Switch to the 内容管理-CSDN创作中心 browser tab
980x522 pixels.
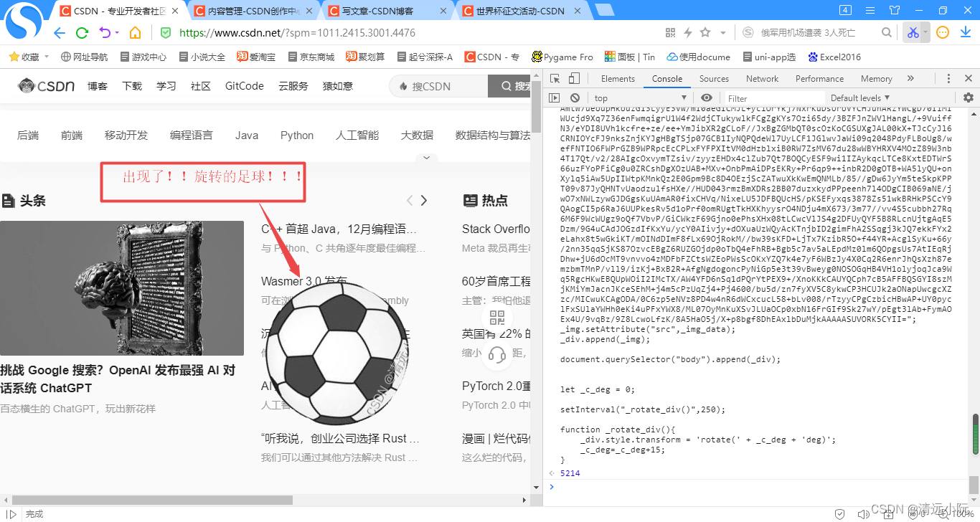click(x=253, y=11)
